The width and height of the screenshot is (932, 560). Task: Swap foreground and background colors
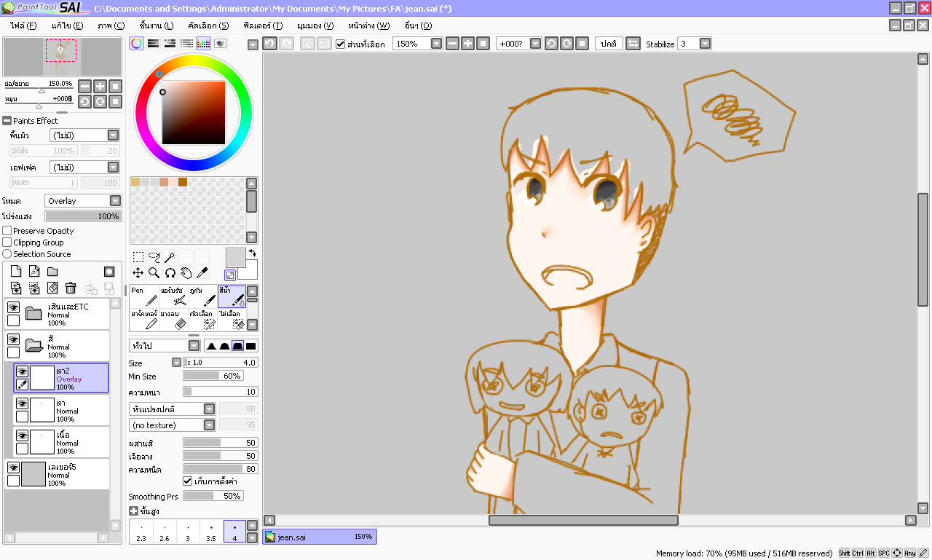[252, 253]
